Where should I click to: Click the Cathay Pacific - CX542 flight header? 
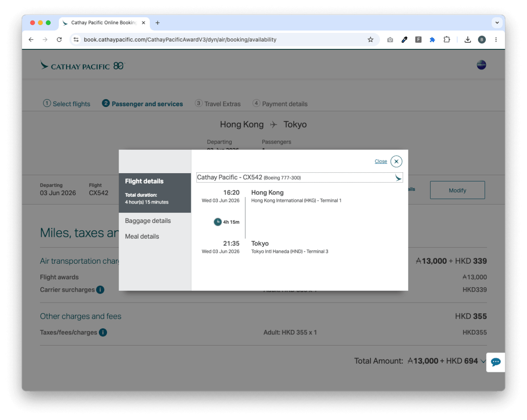(299, 177)
